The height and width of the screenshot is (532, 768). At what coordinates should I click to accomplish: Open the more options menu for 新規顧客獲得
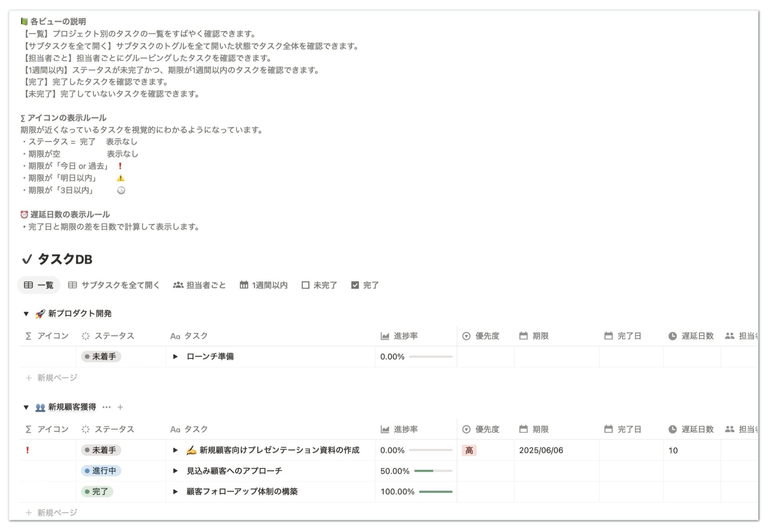(x=106, y=407)
